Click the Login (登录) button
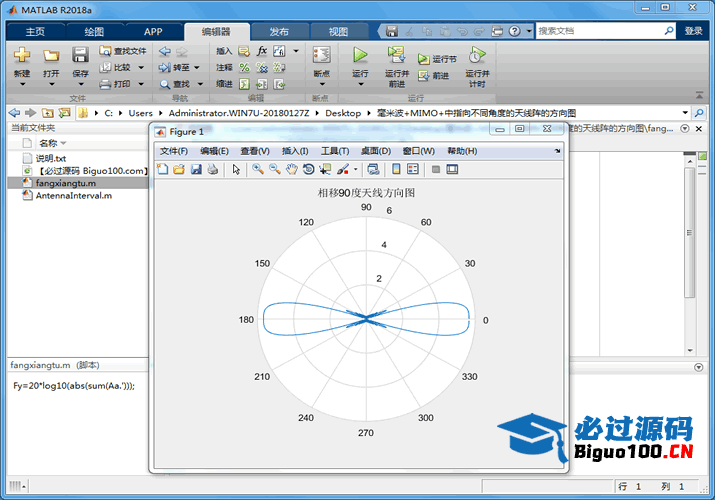The image size is (715, 500). point(693,31)
